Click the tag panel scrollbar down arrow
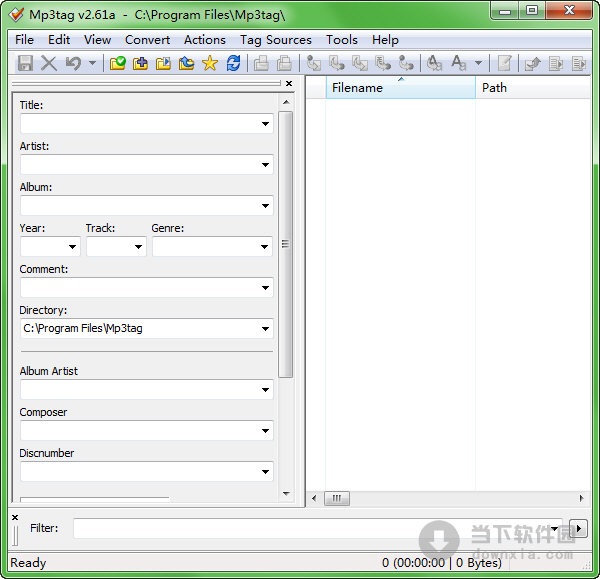The width and height of the screenshot is (600, 579). (286, 494)
